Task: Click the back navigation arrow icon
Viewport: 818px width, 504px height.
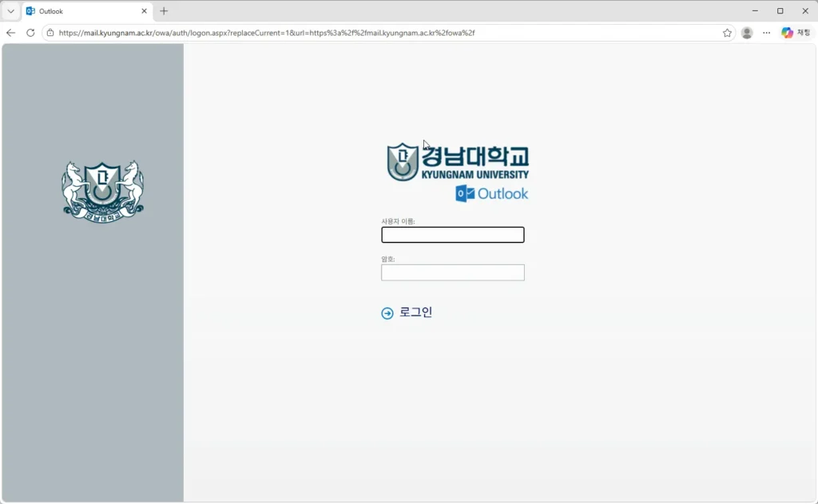Action: pyautogui.click(x=10, y=33)
